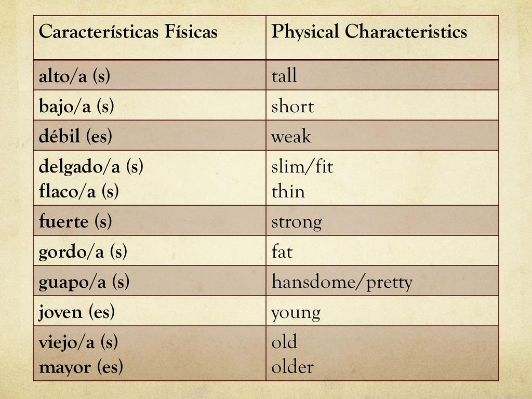
Task: Click the 'joven (es)' entry
Action: 77,312
